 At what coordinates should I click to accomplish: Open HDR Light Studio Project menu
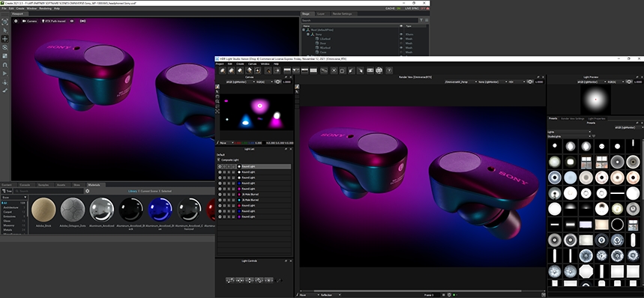220,64
